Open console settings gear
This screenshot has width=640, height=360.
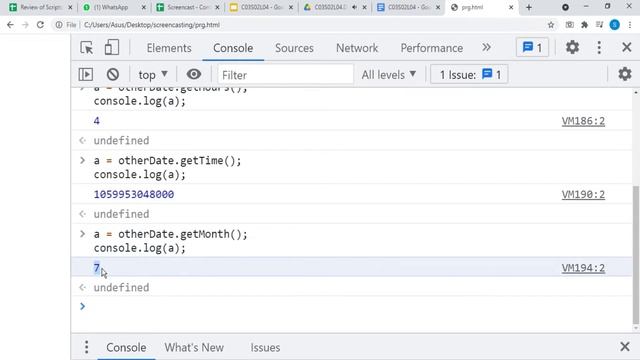click(x=624, y=74)
